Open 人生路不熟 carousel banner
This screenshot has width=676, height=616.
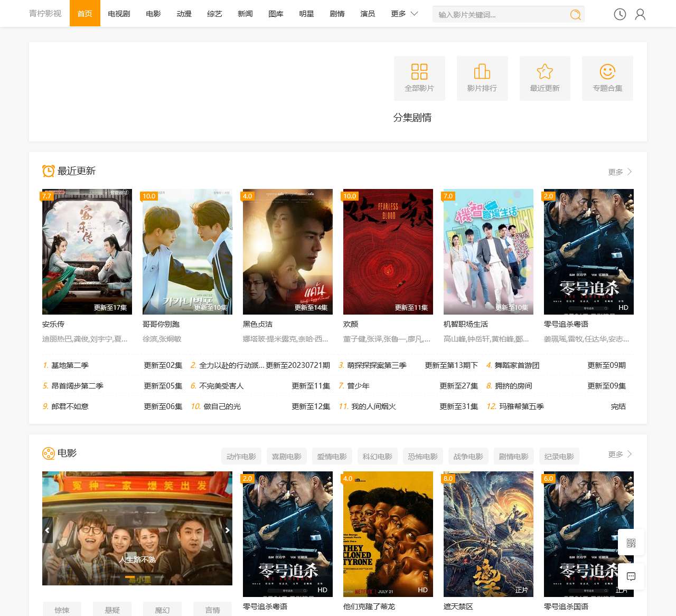(x=137, y=528)
